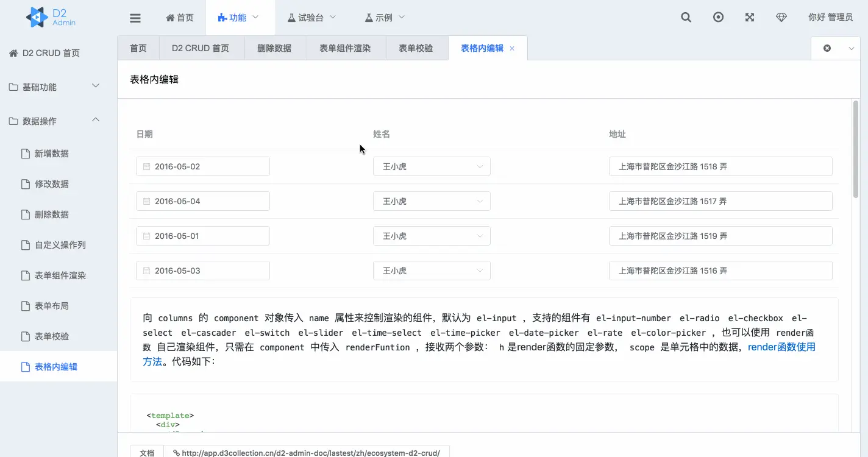Open 首页 via the home icon

[179, 17]
